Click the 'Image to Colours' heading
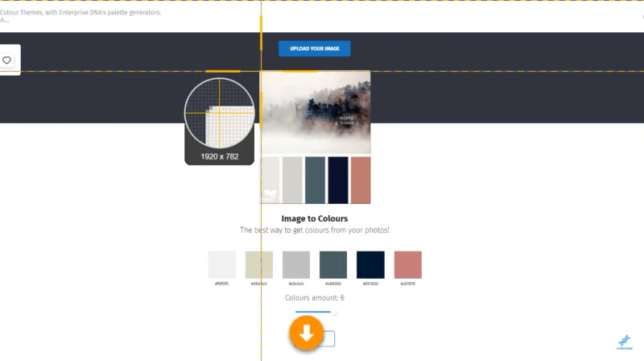 pyautogui.click(x=315, y=218)
